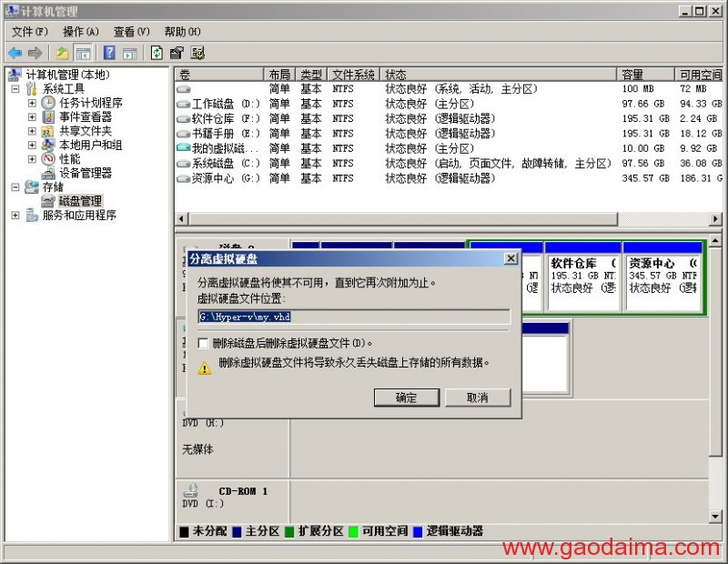Click the 逻辑驱动器 blue legend swatch

tap(418, 531)
